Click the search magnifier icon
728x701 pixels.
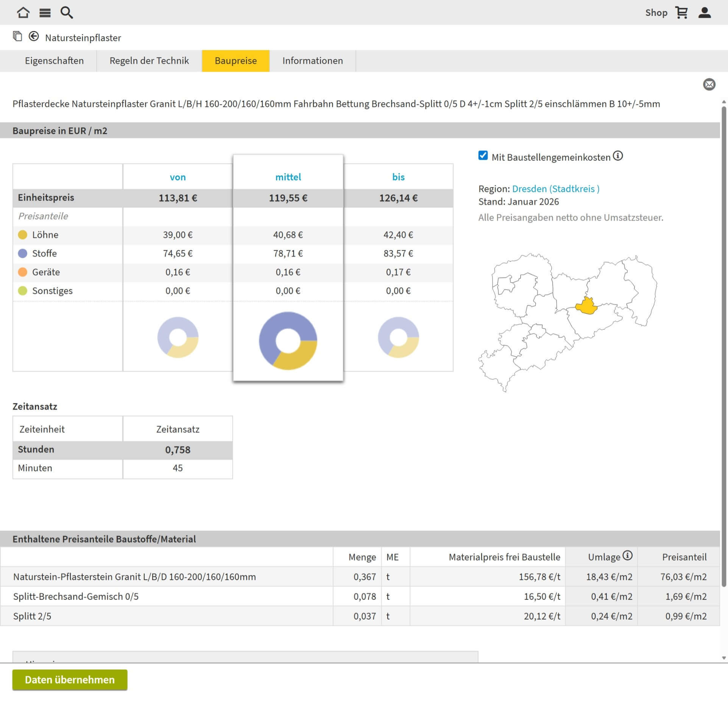[67, 12]
